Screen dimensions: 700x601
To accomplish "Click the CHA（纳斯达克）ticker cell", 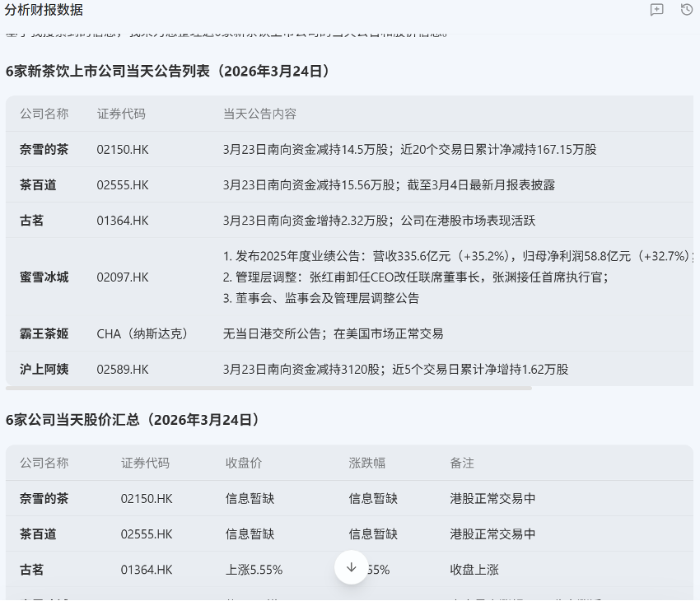I will [142, 333].
